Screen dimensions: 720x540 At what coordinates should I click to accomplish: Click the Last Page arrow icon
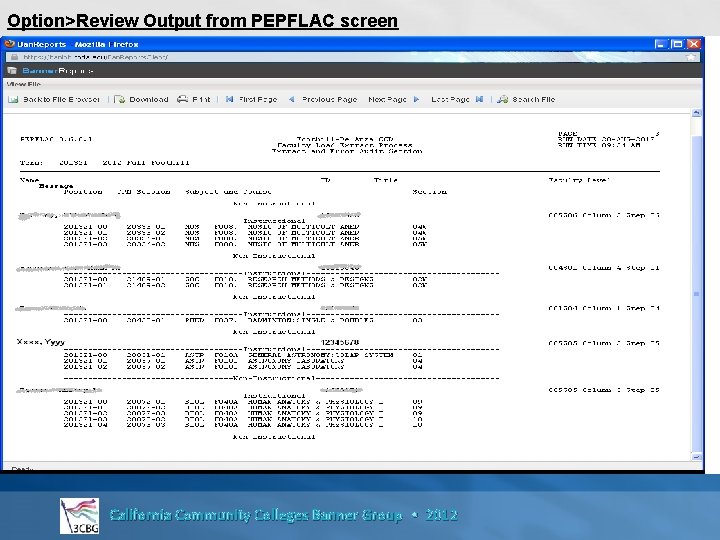click(x=479, y=99)
